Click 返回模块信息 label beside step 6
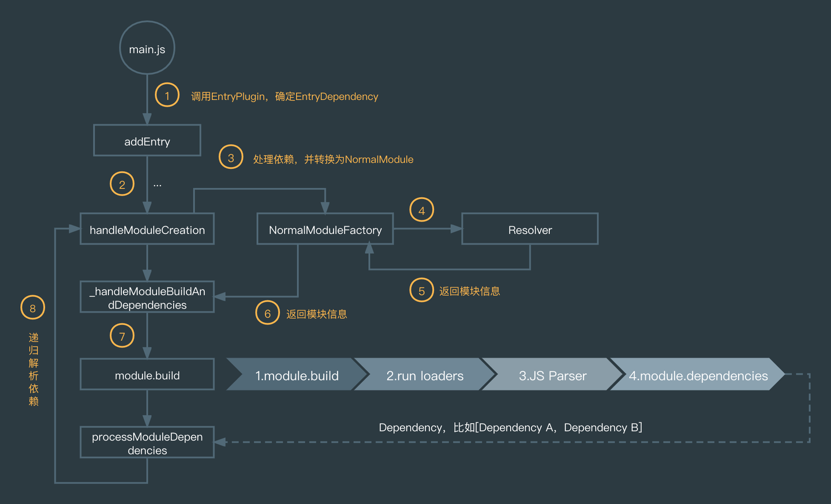Screen dimensions: 831x504 pyautogui.click(x=316, y=314)
